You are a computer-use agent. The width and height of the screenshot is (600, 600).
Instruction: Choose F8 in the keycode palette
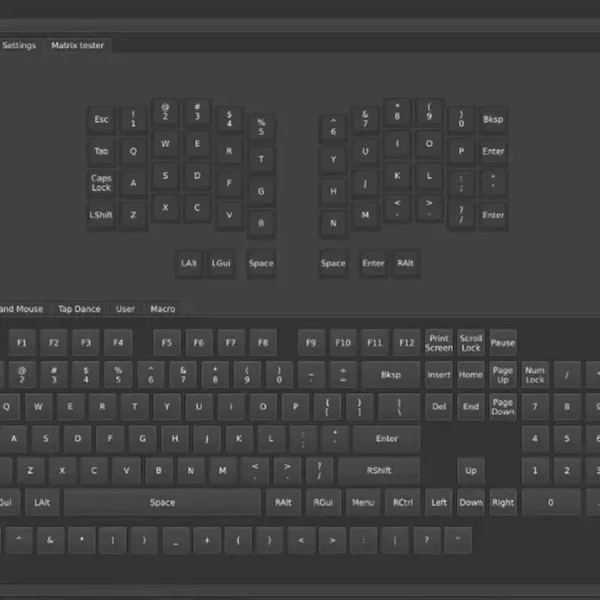pos(263,342)
